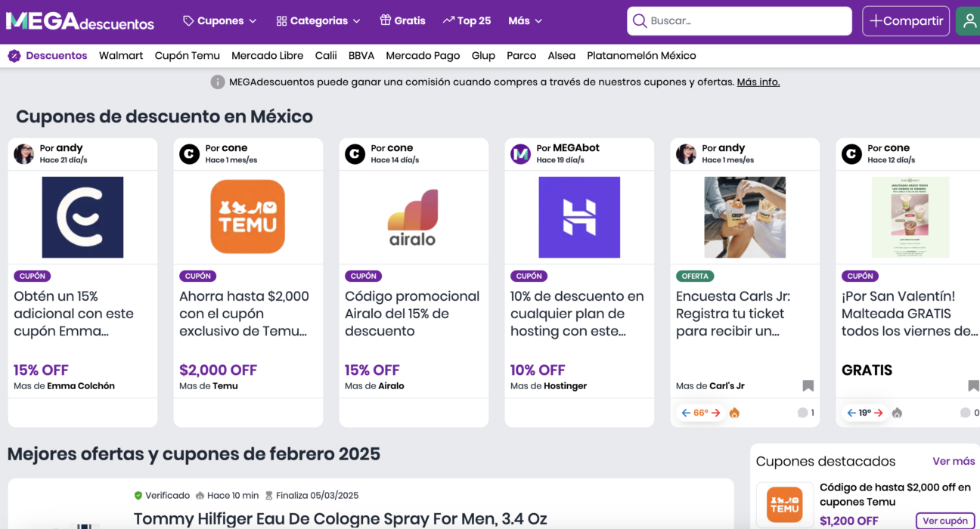Open 'Código de hasta $2,000 off' Temu featured title
The width and height of the screenshot is (980, 529).
pos(895,494)
